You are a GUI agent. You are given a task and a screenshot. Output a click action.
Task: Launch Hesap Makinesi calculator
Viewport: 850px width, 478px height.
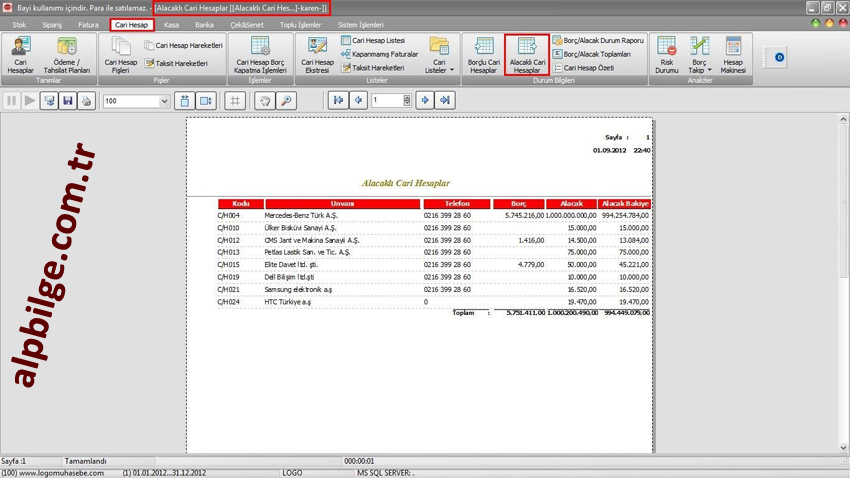[x=732, y=54]
